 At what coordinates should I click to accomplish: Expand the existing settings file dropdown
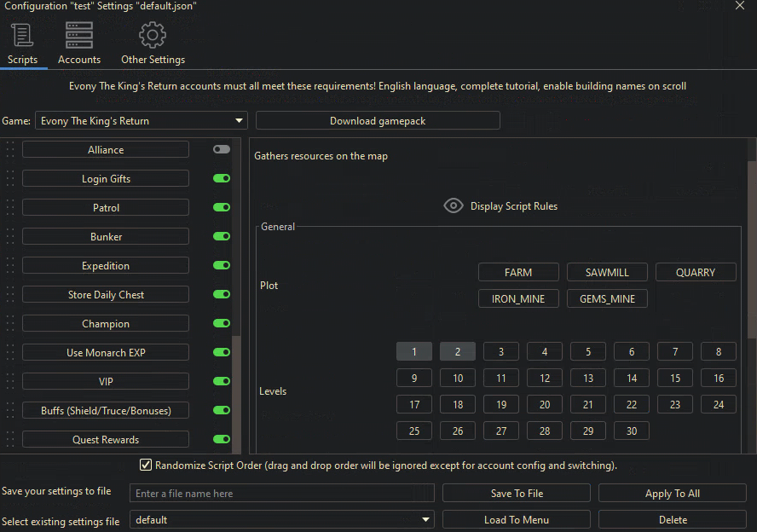click(x=281, y=520)
